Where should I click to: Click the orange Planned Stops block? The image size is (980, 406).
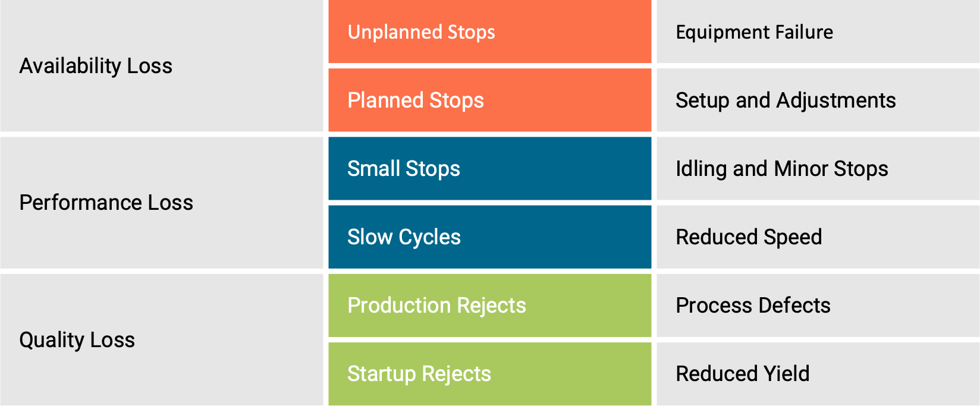(490, 100)
